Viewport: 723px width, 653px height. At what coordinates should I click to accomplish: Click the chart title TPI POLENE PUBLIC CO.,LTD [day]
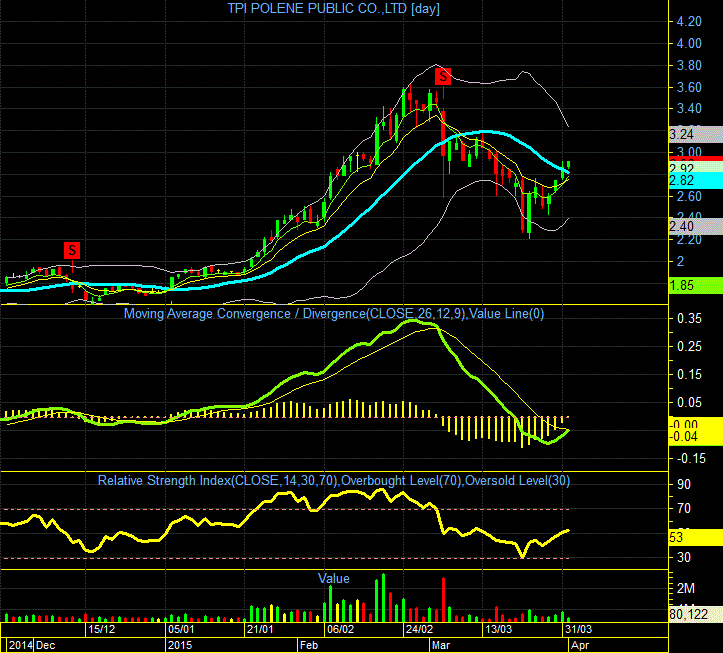click(x=333, y=9)
